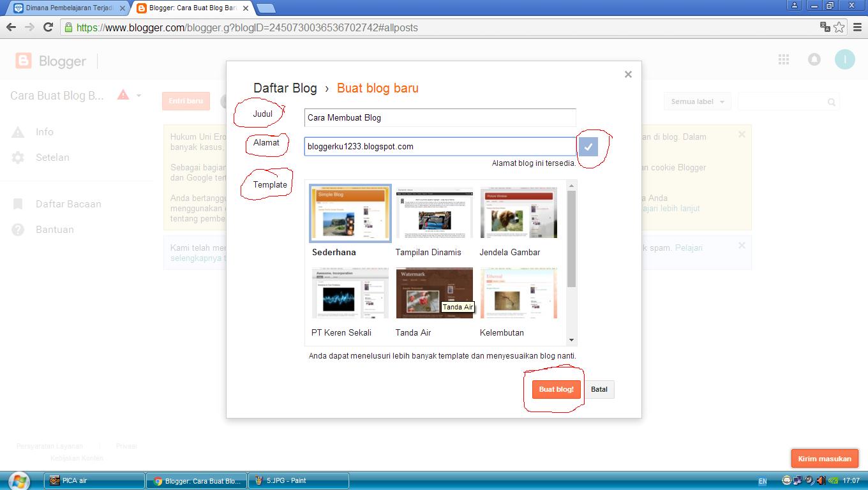Click the translate icon in the address bar
Screen dimensions: 868x490
[825, 27]
